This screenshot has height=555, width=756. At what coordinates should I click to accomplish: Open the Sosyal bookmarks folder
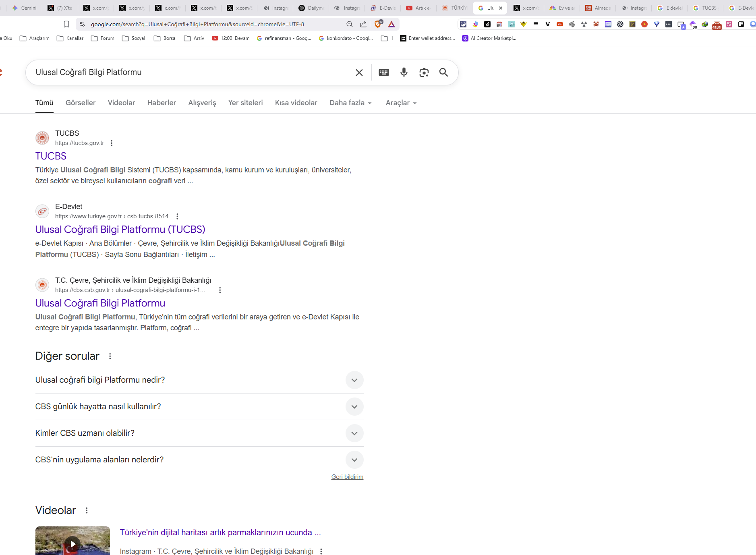pos(134,38)
